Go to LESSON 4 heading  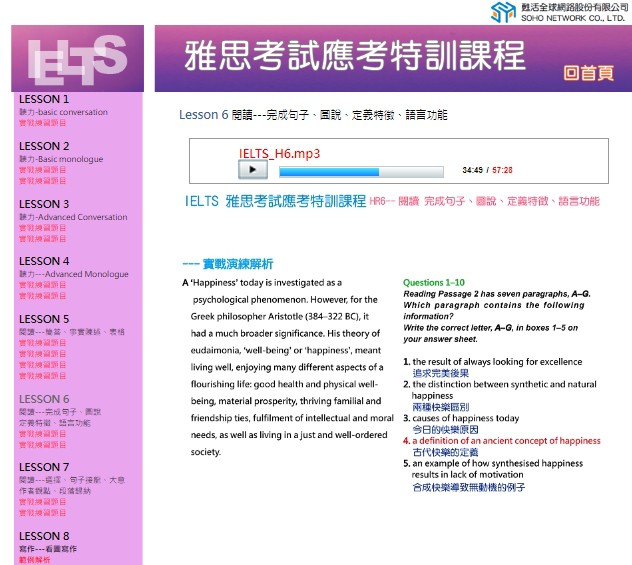44,262
